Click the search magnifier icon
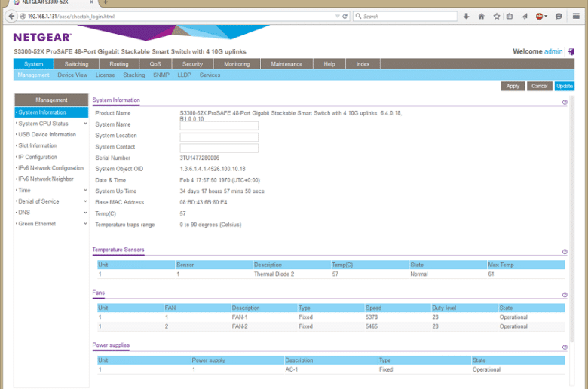The height and width of the screenshot is (389, 588). (358, 16)
